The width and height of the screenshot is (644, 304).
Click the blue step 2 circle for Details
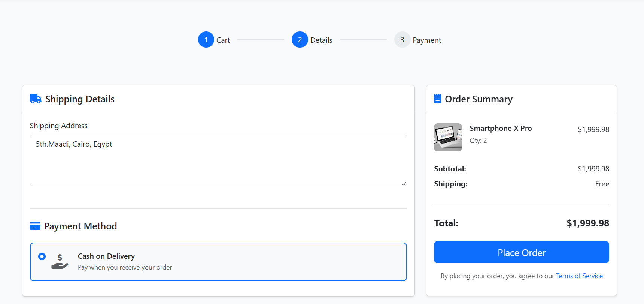tap(300, 39)
